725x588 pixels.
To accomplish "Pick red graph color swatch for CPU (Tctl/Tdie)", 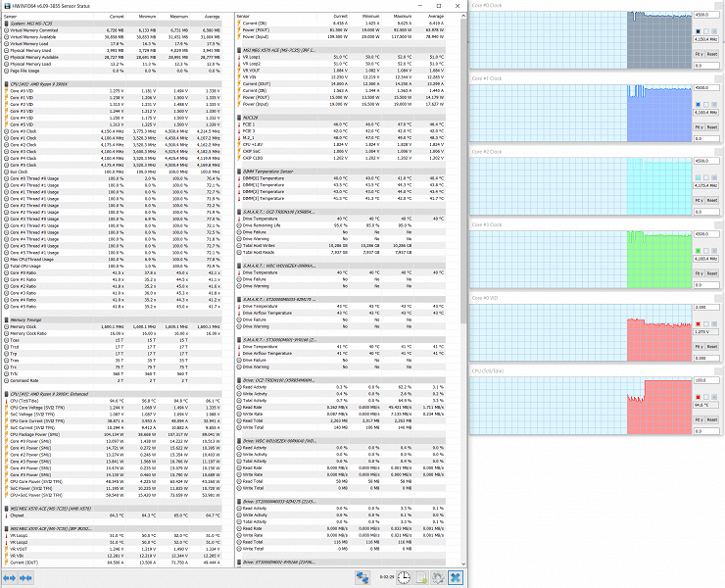I will click(699, 397).
